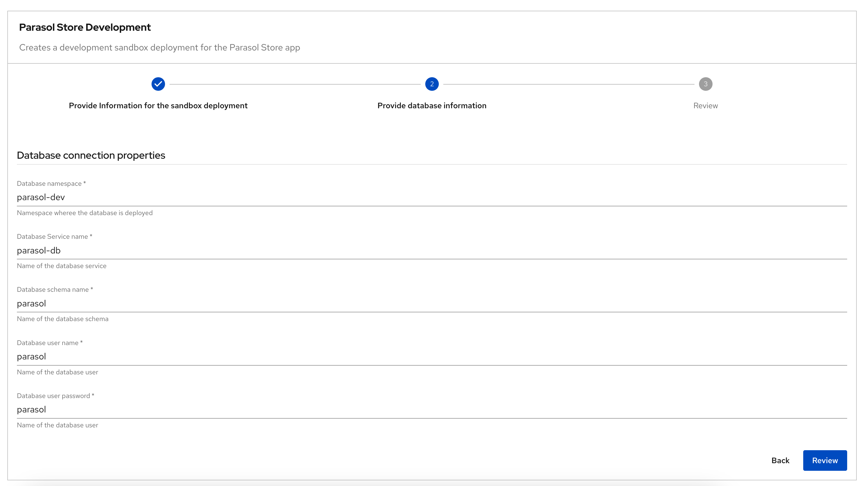Click the Database namespace input field
Image resolution: width=868 pixels, height=486 pixels.
coord(432,197)
